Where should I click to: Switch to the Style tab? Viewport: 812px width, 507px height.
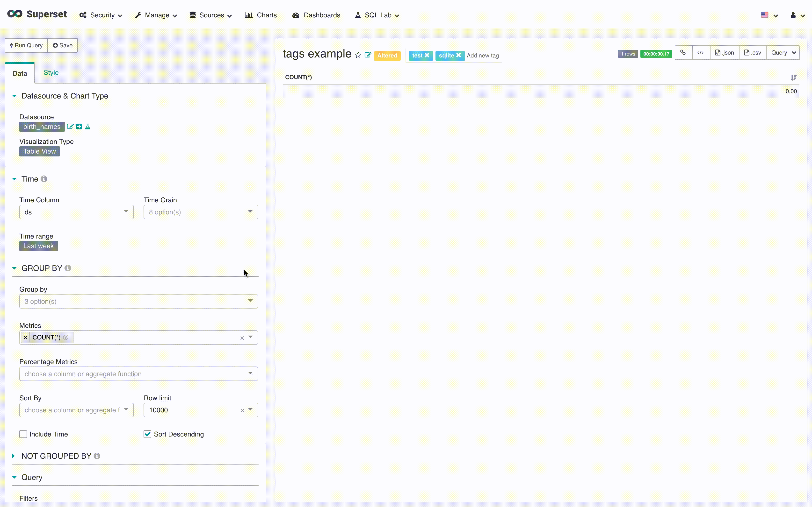[x=51, y=73]
